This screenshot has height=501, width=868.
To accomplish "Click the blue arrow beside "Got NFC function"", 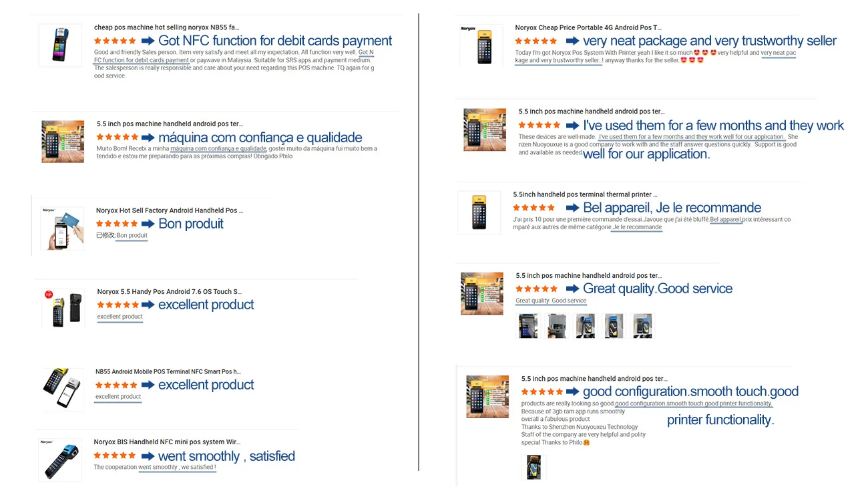I will (148, 41).
